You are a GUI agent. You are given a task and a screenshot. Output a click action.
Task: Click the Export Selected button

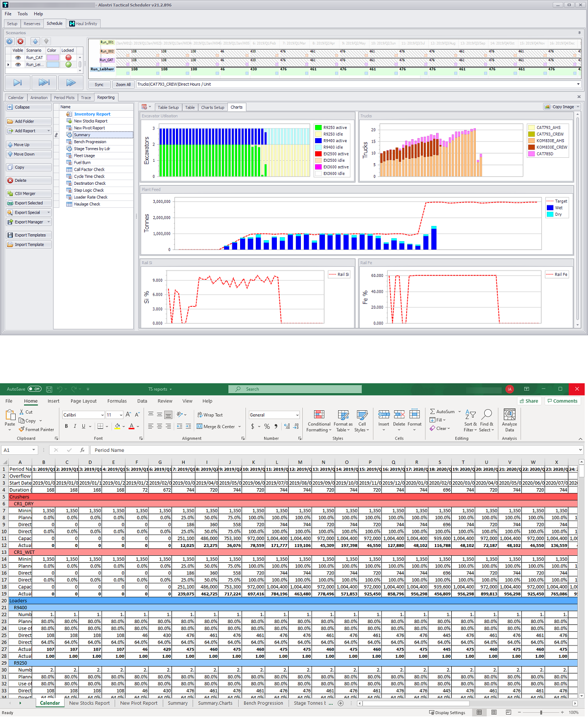pyautogui.click(x=29, y=203)
